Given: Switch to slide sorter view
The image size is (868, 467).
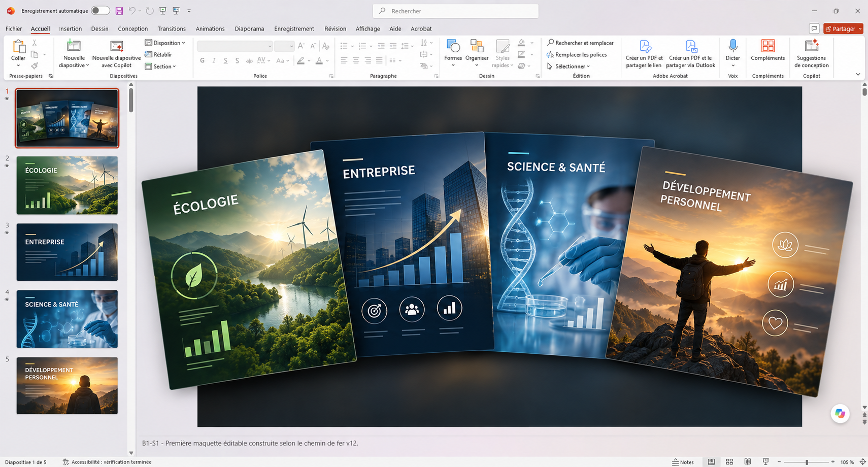Looking at the screenshot, I should pos(729,462).
